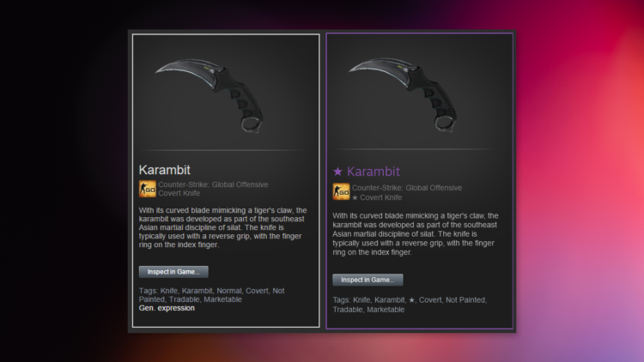The width and height of the screenshot is (644, 362).
Task: Click Counter-Strike: Global Offensive text in right card
Action: click(407, 188)
